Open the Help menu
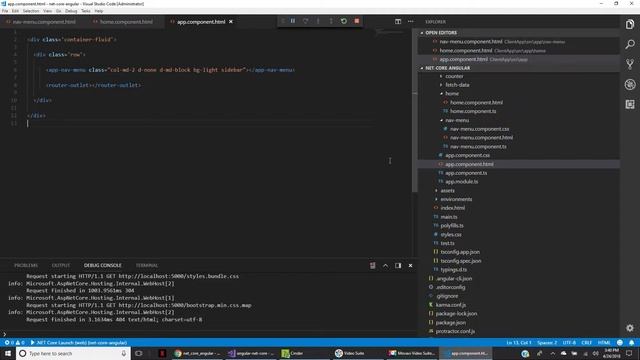This screenshot has height=360, width=640. [x=99, y=11]
